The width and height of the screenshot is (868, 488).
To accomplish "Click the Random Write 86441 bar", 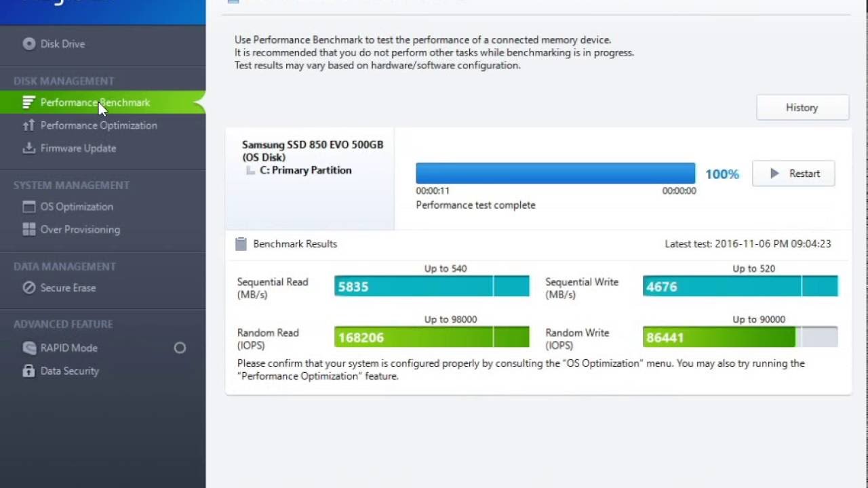I will 740,337.
